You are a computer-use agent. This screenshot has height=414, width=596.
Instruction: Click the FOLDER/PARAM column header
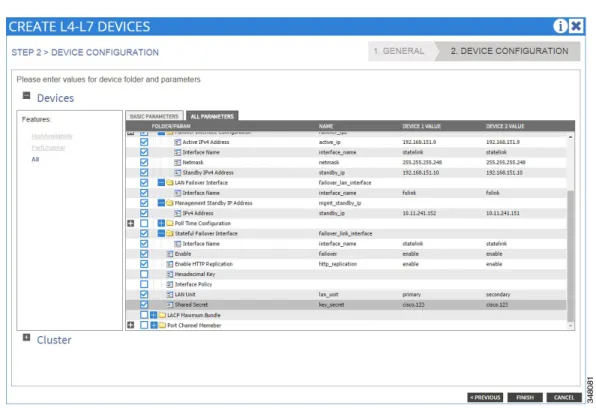[x=171, y=126]
